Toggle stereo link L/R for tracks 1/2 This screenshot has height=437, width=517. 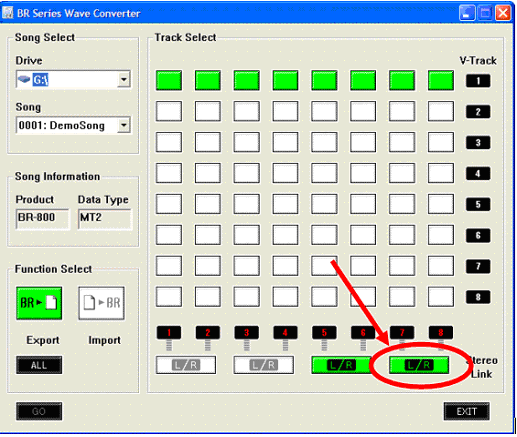186,365
